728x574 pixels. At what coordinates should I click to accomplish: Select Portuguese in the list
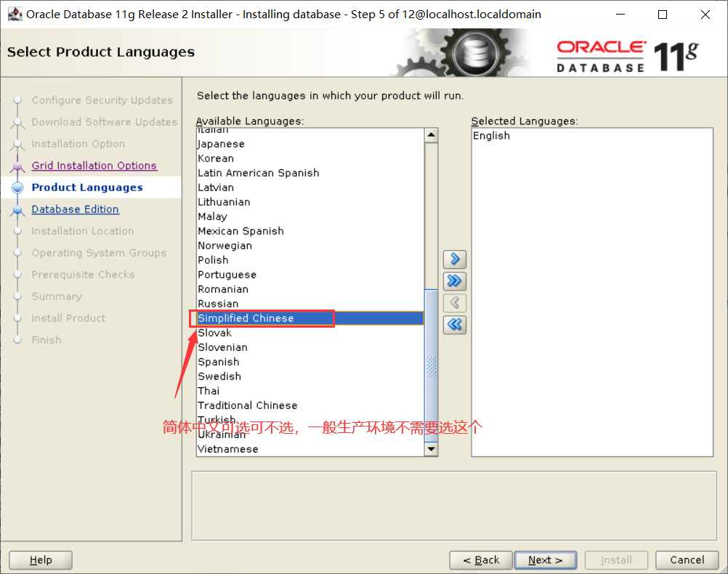[x=310, y=275]
